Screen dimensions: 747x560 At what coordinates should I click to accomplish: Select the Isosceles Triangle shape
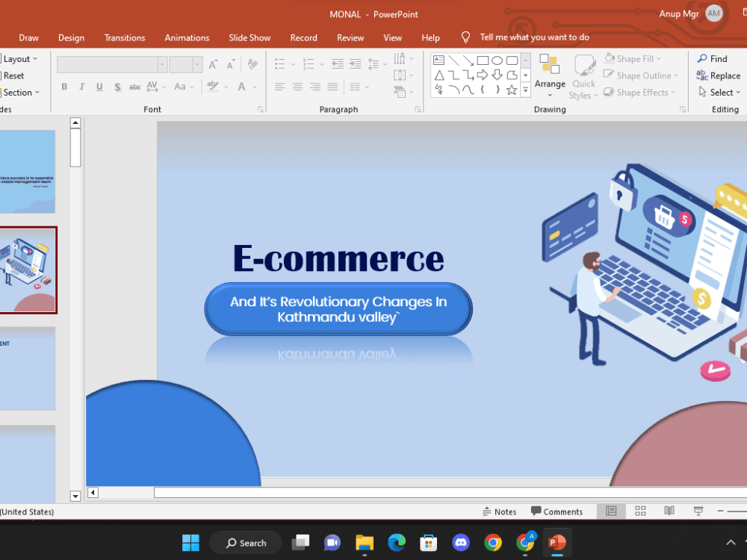click(x=439, y=75)
